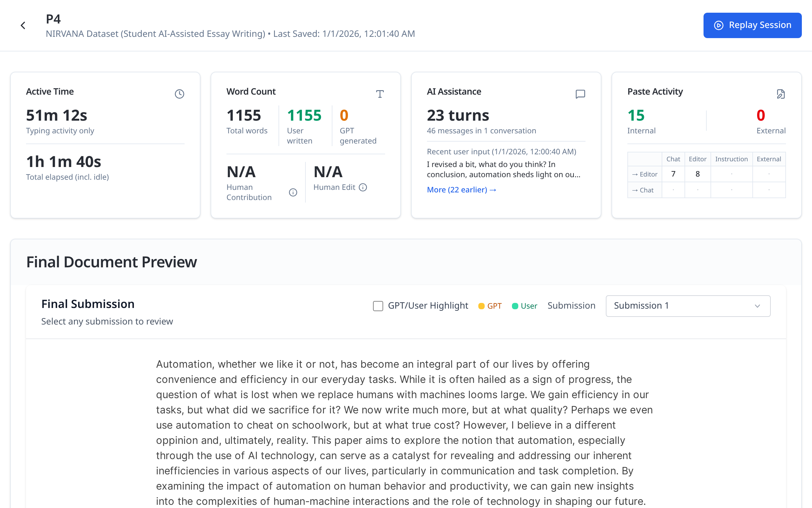Click the Final Document Preview heading
Viewport: 812px width, 508px height.
click(x=111, y=262)
